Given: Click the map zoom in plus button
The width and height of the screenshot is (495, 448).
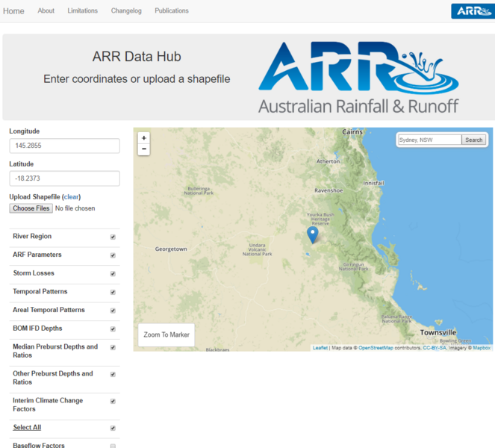Looking at the screenshot, I should pyautogui.click(x=144, y=137).
